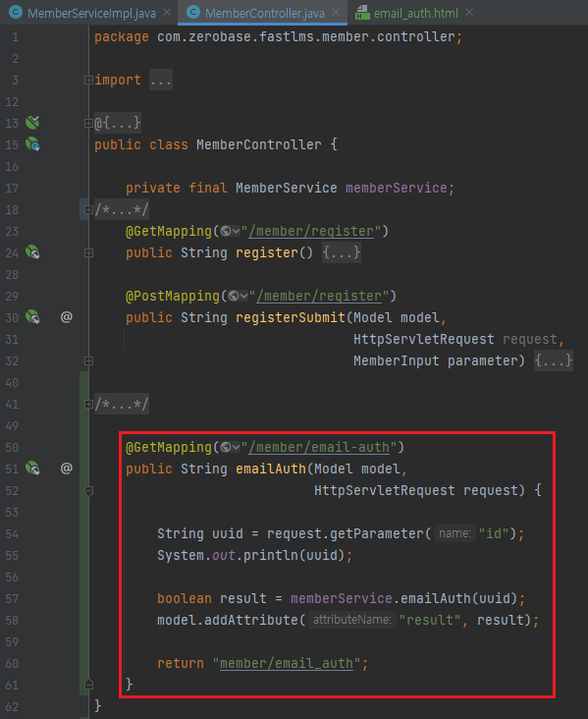
Task: Follow the "member/email_auth" return view link
Action: pos(287,664)
